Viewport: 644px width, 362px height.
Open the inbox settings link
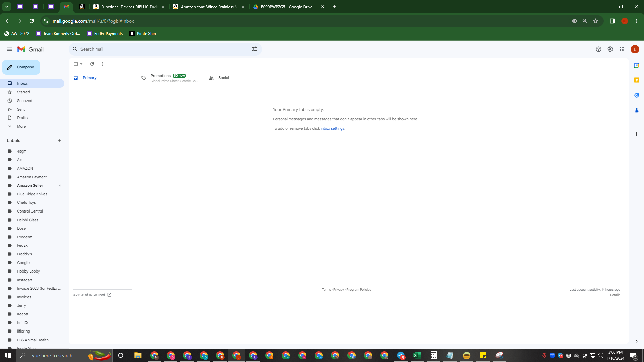point(332,128)
